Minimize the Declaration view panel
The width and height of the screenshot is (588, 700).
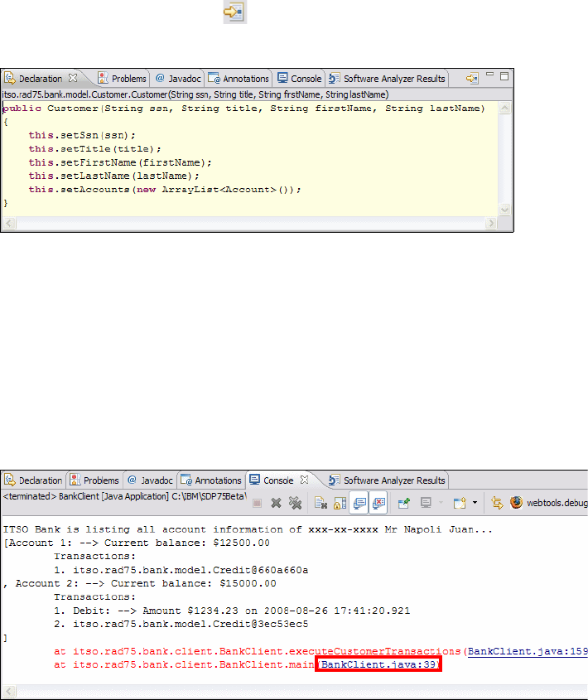point(489,75)
